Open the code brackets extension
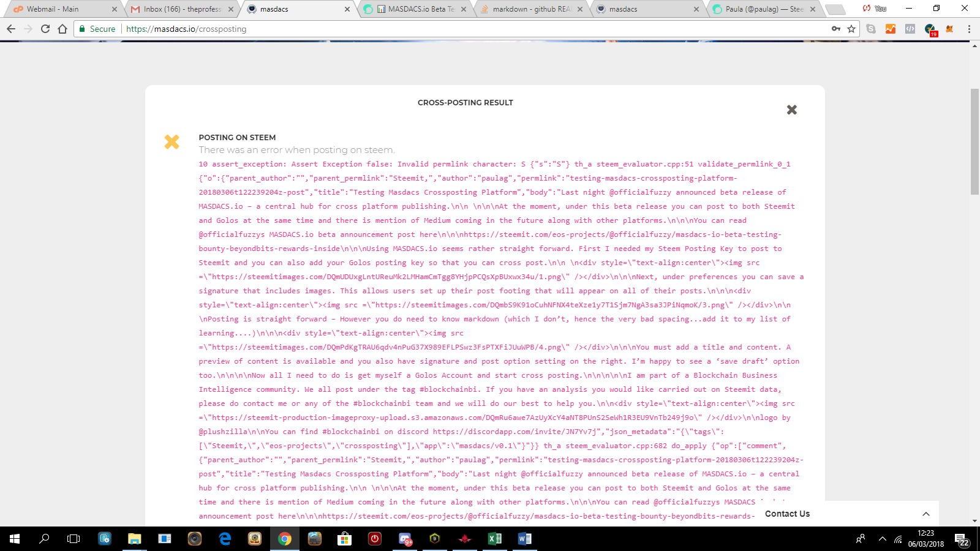980x551 pixels. [910, 29]
